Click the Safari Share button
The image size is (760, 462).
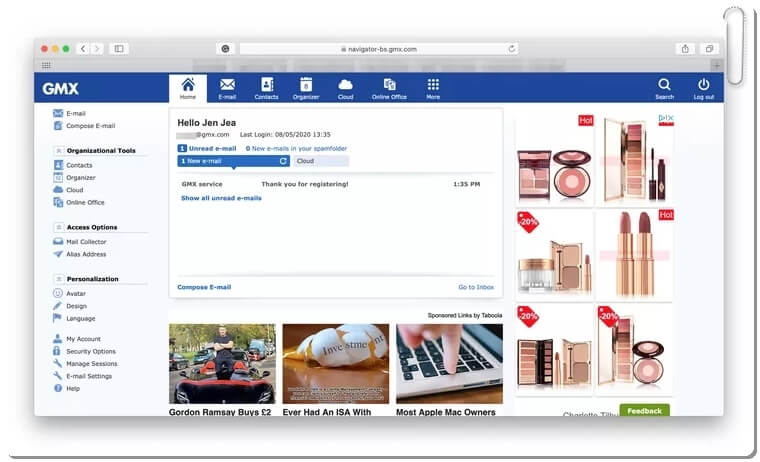[x=685, y=48]
